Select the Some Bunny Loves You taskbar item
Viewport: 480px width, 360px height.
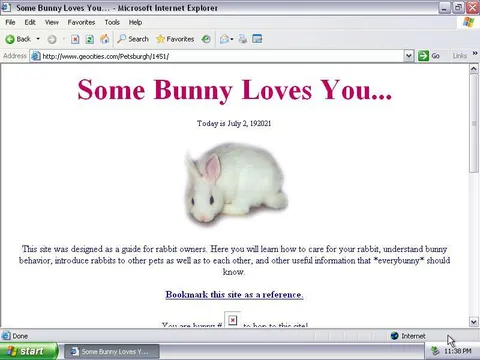(x=112, y=352)
